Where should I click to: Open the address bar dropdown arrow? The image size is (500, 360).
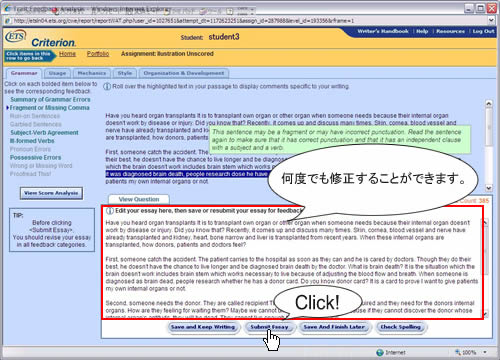click(x=491, y=20)
